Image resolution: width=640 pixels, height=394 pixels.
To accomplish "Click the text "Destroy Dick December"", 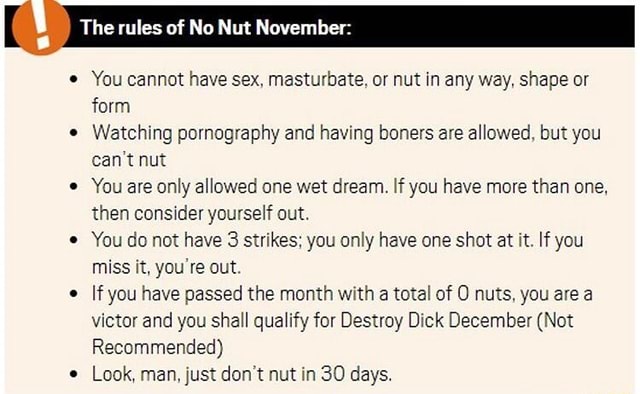I will point(436,321).
